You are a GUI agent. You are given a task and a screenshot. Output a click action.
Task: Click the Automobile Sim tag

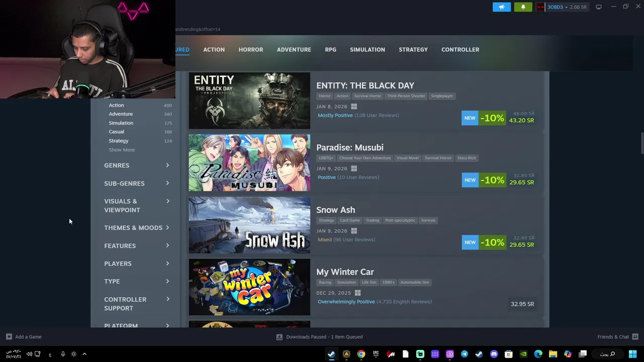(415, 283)
